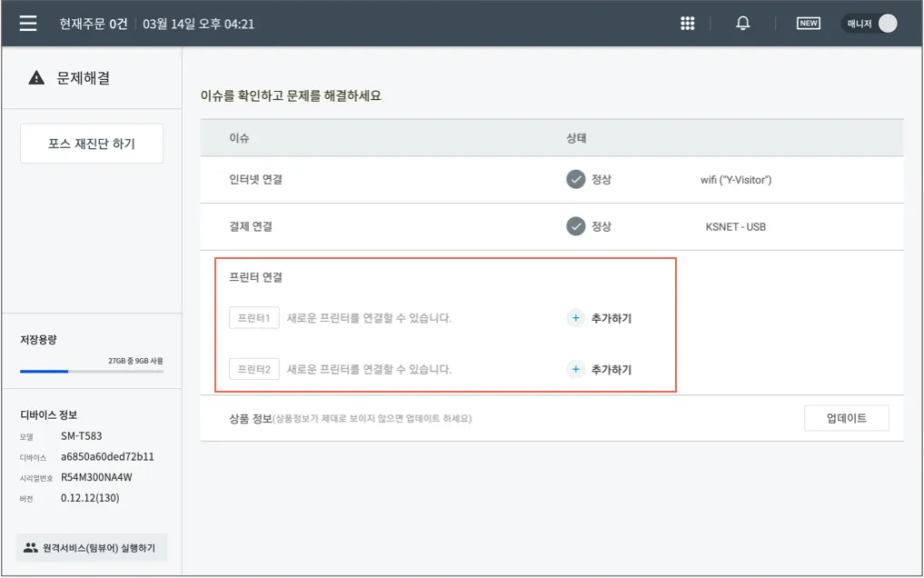Image resolution: width=924 pixels, height=578 pixels.
Task: Click 추가하기 for 프린터2
Action: (611, 369)
